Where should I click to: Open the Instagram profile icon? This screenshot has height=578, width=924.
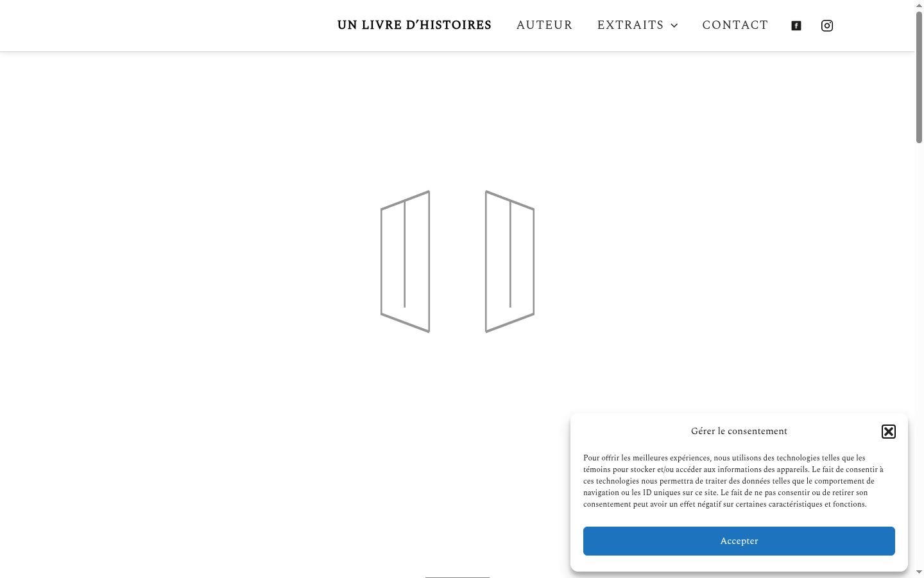[x=827, y=26]
